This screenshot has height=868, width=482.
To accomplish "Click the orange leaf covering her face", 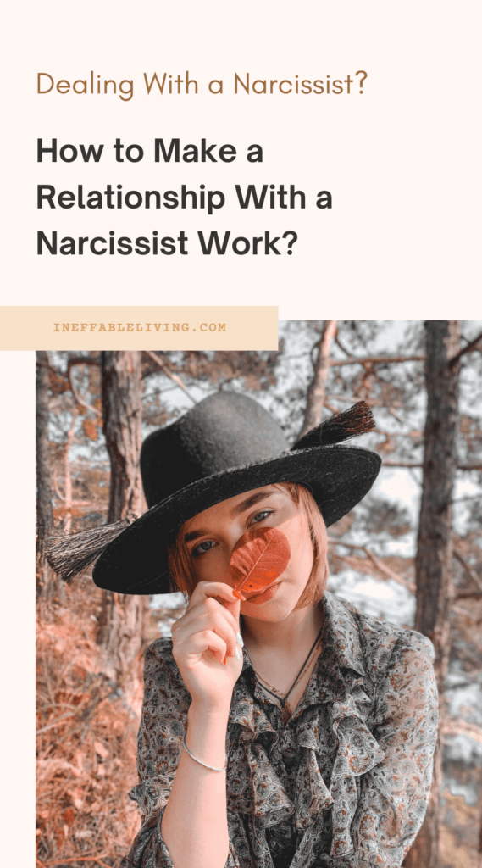I will click(x=259, y=562).
